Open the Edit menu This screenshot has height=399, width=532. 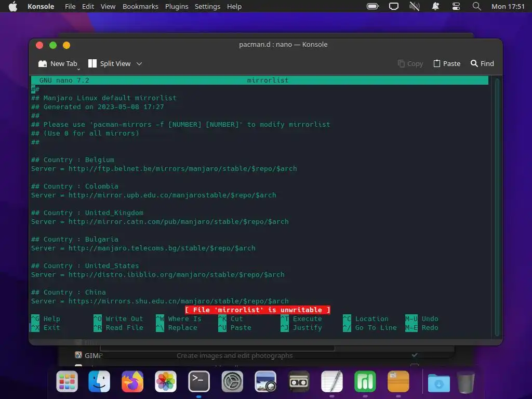click(x=88, y=6)
